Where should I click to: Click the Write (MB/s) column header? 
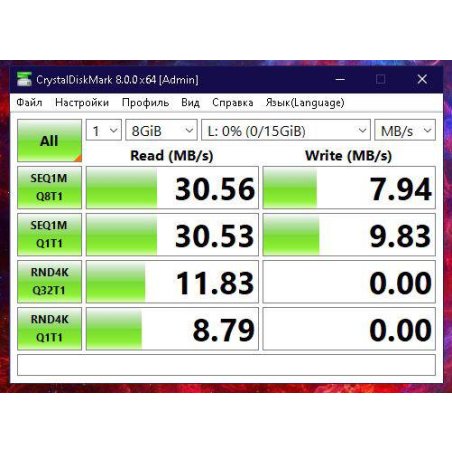pyautogui.click(x=349, y=155)
